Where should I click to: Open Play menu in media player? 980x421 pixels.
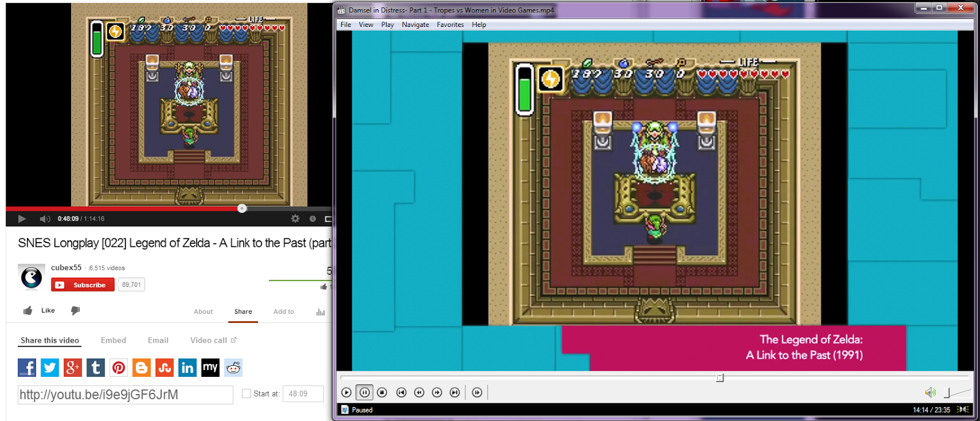[388, 25]
